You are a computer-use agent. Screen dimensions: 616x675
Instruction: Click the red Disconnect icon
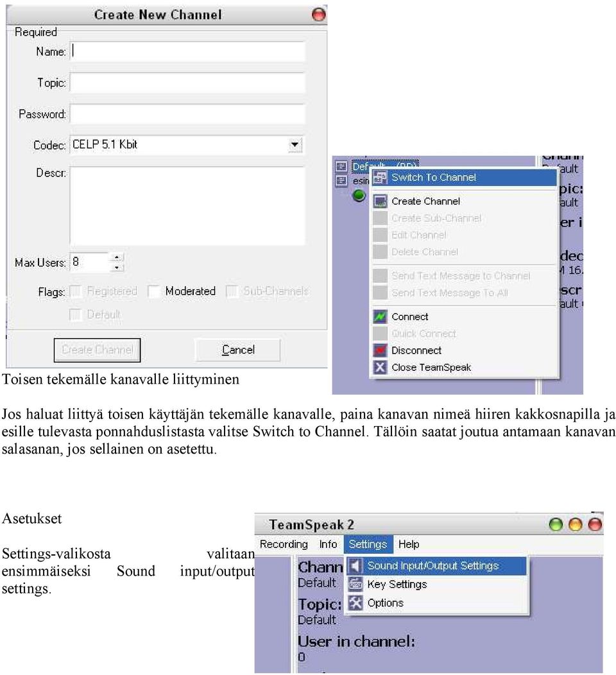coord(380,350)
